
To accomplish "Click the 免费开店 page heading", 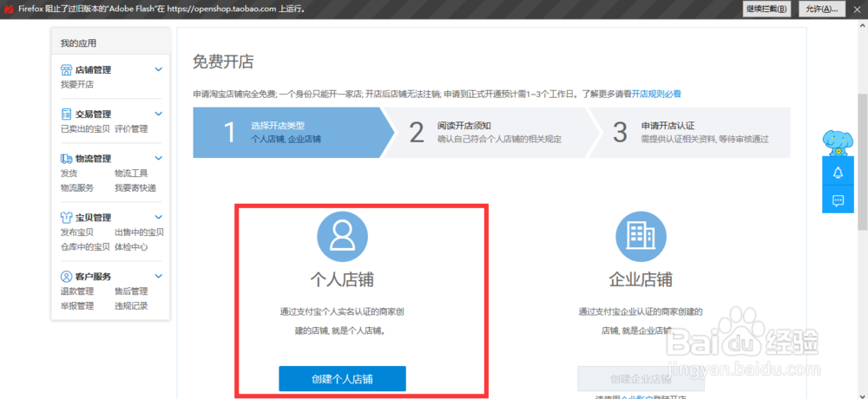I will coord(222,62).
